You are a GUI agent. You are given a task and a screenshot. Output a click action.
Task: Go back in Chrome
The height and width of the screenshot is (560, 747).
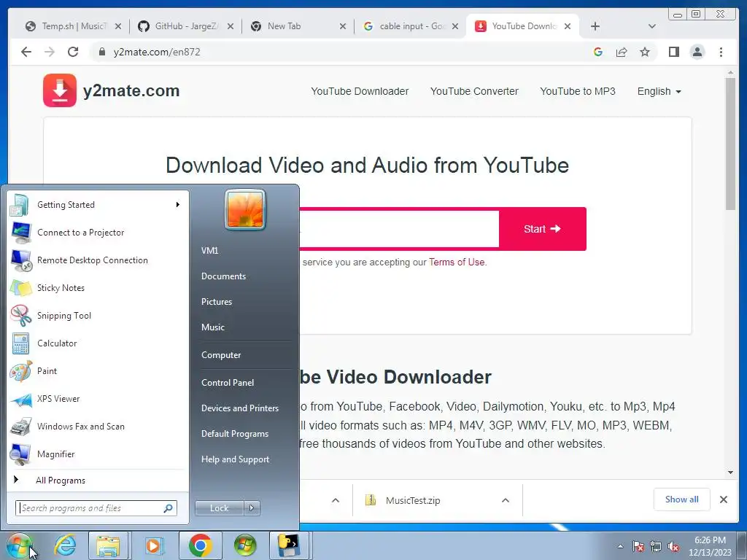pyautogui.click(x=26, y=52)
